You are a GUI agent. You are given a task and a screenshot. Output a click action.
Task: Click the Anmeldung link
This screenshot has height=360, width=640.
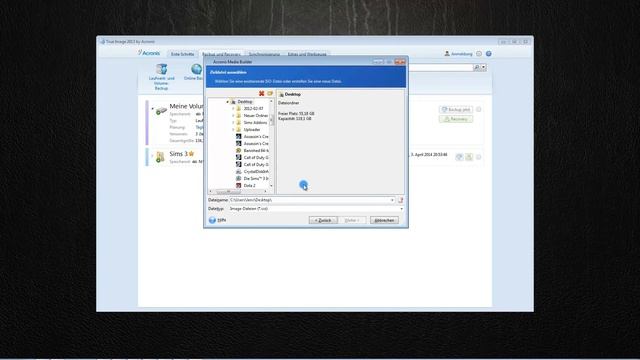[x=462, y=53]
